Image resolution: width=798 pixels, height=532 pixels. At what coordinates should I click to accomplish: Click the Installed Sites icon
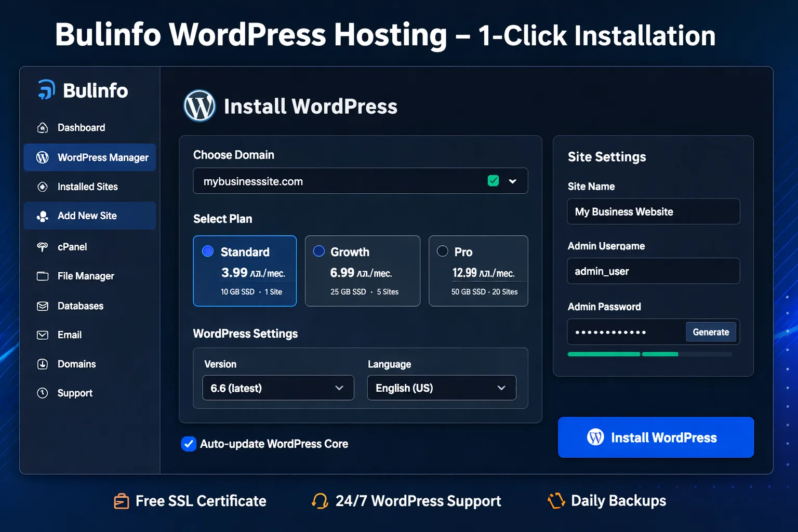pos(43,187)
